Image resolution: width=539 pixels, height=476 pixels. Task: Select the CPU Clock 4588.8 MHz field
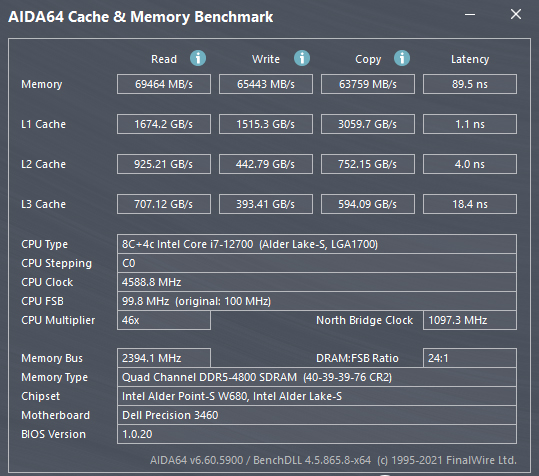[x=317, y=282]
